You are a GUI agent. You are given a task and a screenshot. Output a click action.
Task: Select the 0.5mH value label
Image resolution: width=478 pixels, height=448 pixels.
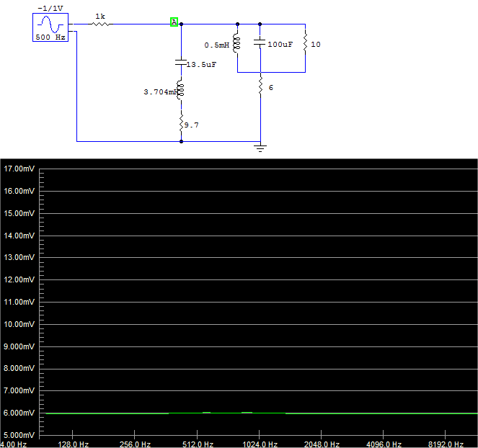pos(217,45)
